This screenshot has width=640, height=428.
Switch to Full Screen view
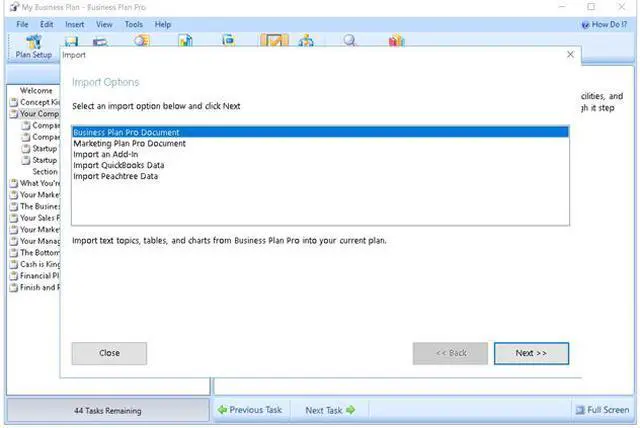(x=602, y=410)
